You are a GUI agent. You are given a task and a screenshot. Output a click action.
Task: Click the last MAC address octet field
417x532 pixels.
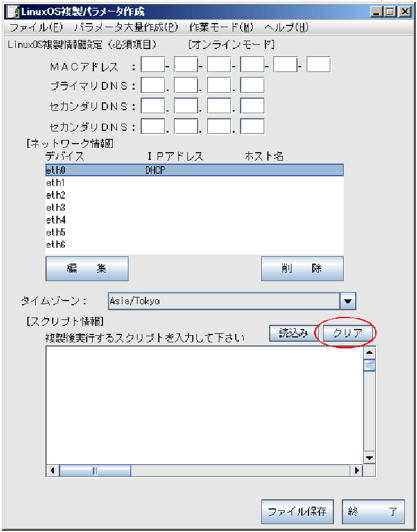tap(319, 64)
